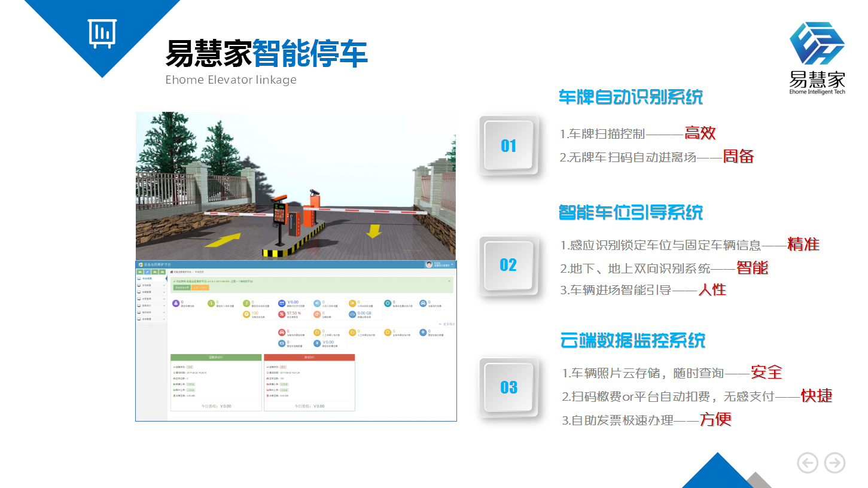Viewport: 868px width, 488px height.
Task: Click 今日营收 ¥0.00 in red device card
Action: [x=309, y=406]
